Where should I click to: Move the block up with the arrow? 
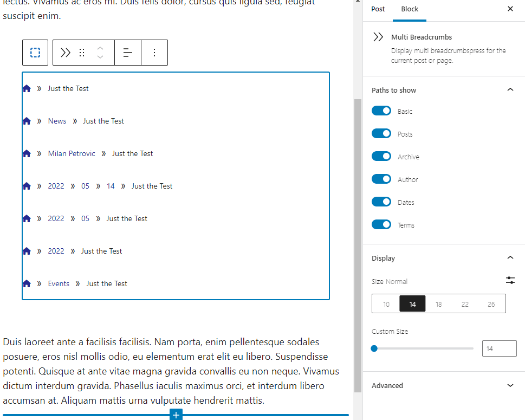click(100, 48)
